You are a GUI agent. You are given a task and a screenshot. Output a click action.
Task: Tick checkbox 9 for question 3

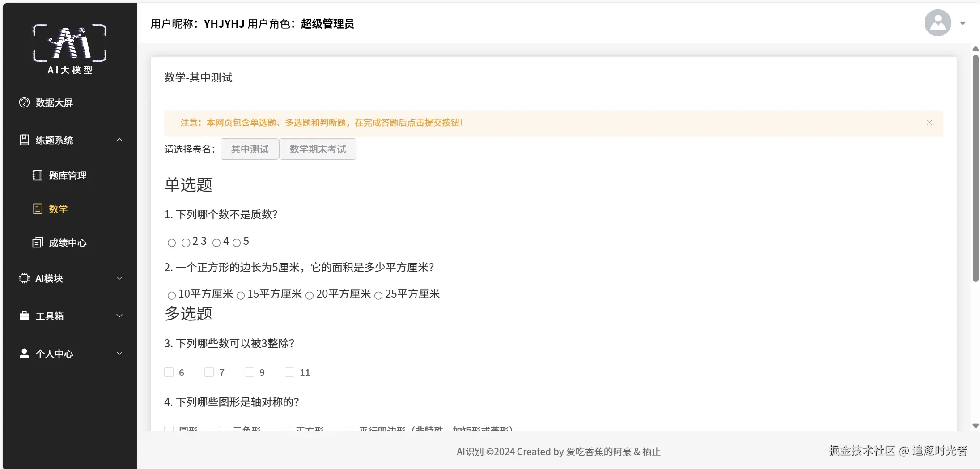249,372
